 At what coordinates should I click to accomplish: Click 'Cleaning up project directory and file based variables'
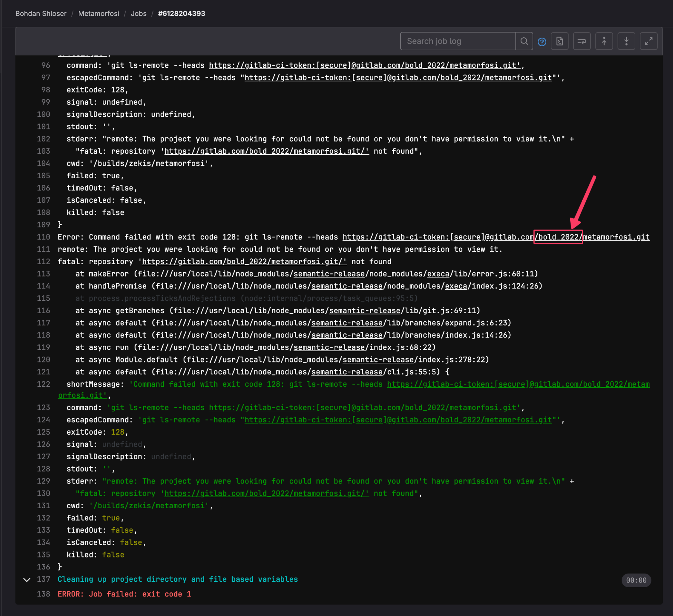(178, 579)
